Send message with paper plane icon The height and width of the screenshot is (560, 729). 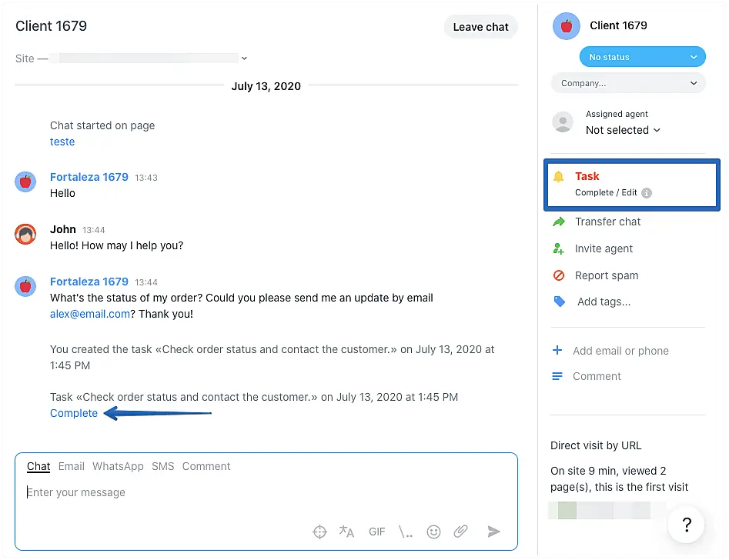pos(494,532)
